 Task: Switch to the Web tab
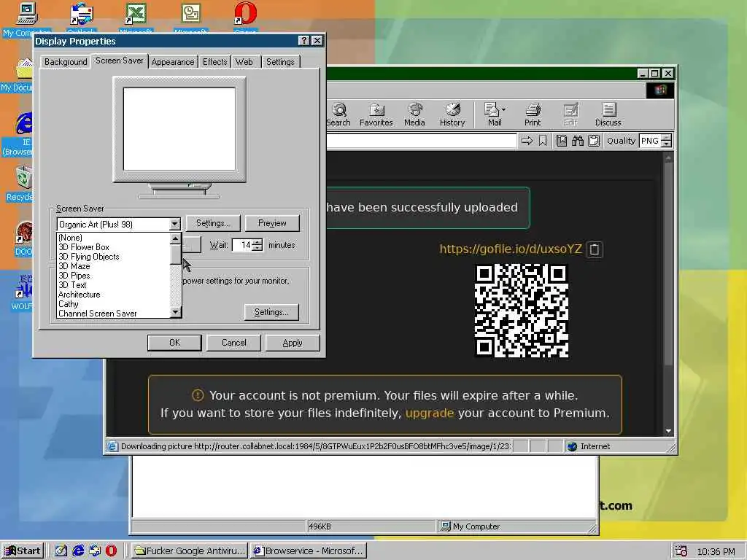point(244,62)
